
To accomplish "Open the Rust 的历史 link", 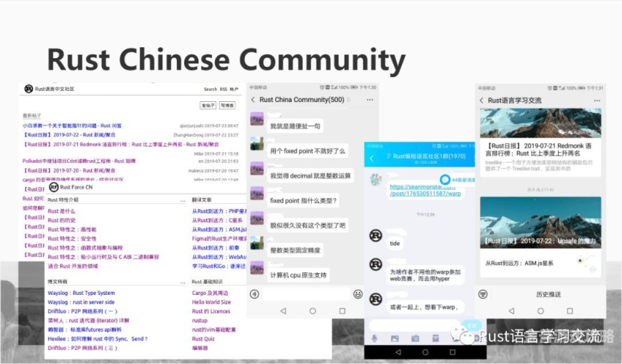I will point(61,220).
